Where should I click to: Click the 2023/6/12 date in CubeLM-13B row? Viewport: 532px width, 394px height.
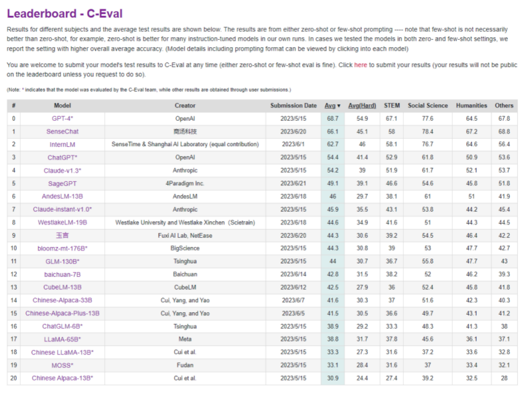point(293,287)
